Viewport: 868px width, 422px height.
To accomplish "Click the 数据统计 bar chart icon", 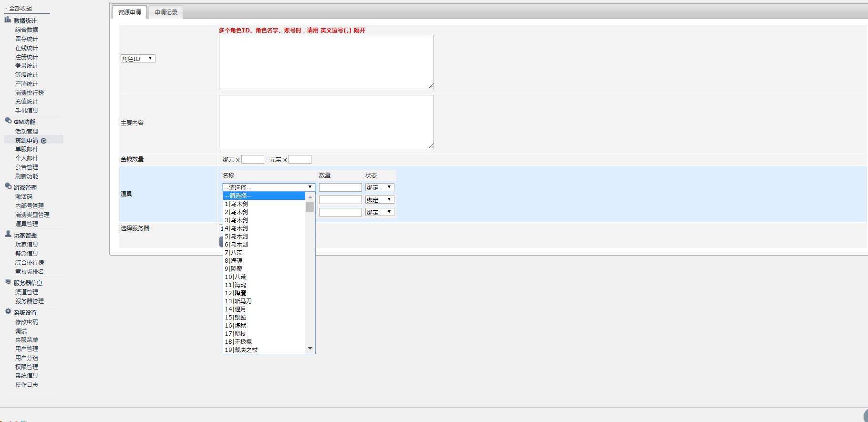I will tap(8, 20).
